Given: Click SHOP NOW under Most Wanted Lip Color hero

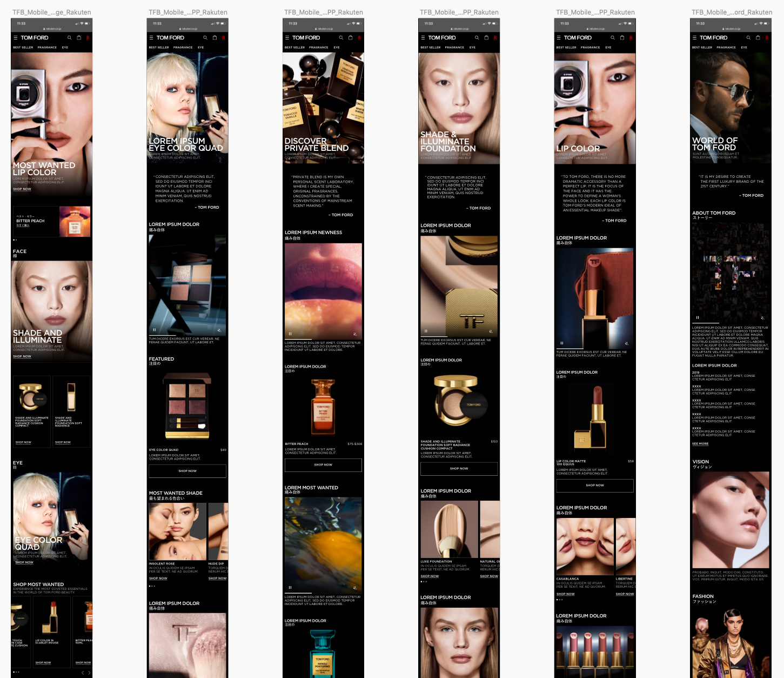Looking at the screenshot, I should [22, 189].
